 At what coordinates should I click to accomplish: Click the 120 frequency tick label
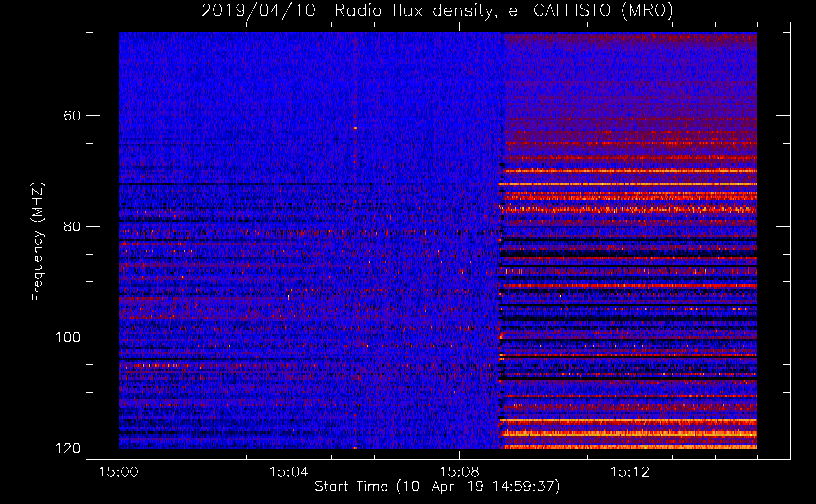point(68,448)
